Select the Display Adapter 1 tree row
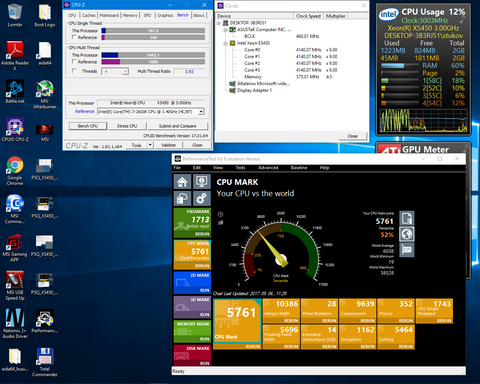 [254, 90]
